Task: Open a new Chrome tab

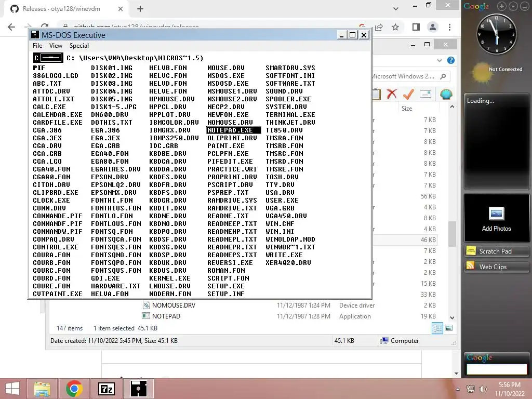Action: [x=140, y=9]
